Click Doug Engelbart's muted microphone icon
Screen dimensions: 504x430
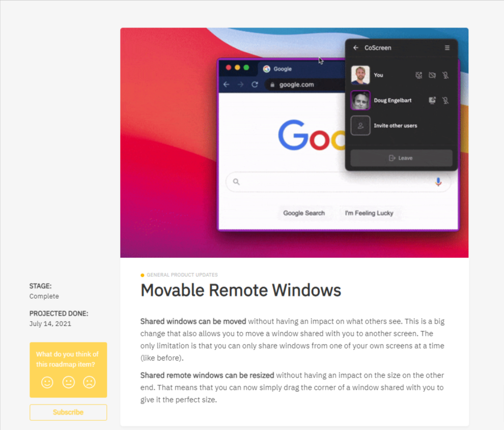point(445,100)
